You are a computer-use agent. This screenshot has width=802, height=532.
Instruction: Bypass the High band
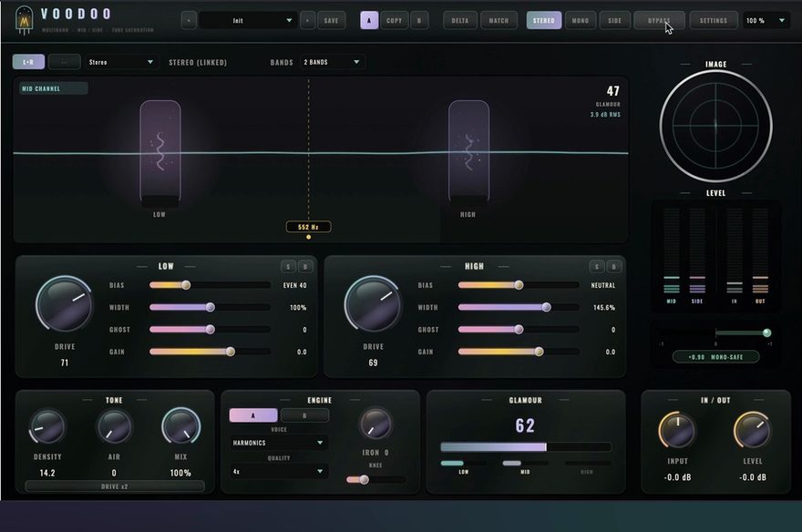(614, 266)
